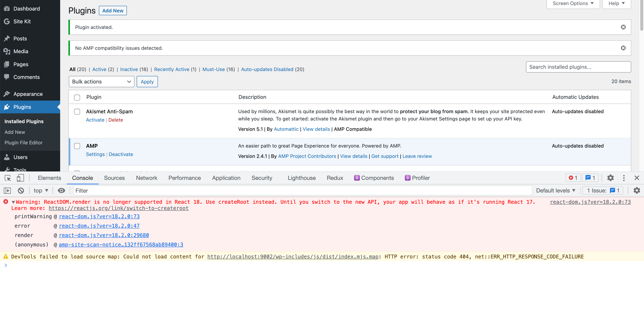644x309 pixels.
Task: Deactivate the AMP plugin
Action: [121, 154]
